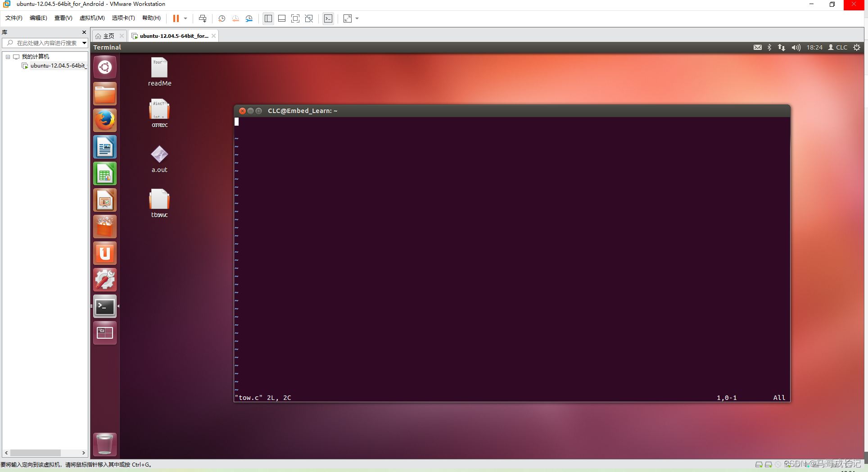Close the 主页 tab

pyautogui.click(x=122, y=36)
